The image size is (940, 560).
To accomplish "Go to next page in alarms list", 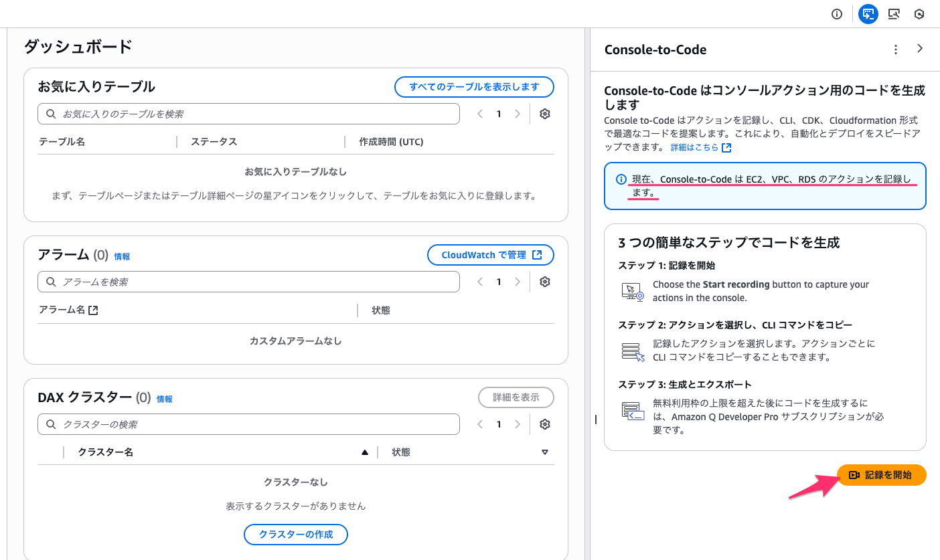I will coord(518,282).
